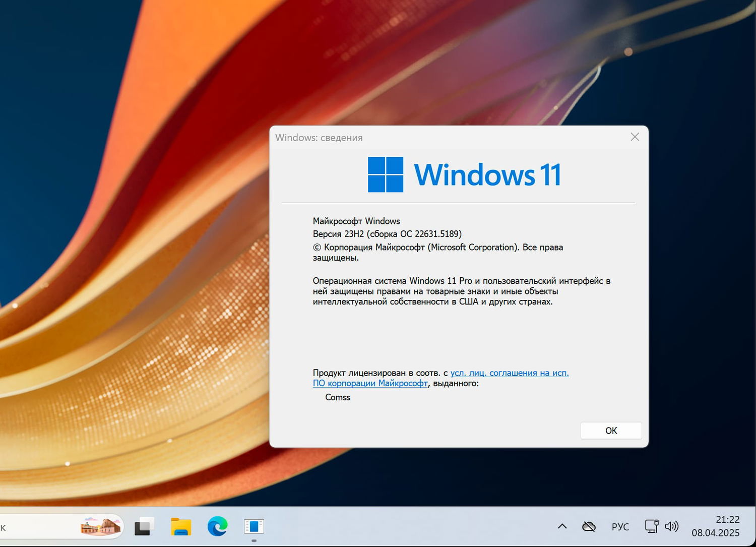The height and width of the screenshot is (547, 756).
Task: Close the Windows: сведения dialog
Action: pos(634,137)
